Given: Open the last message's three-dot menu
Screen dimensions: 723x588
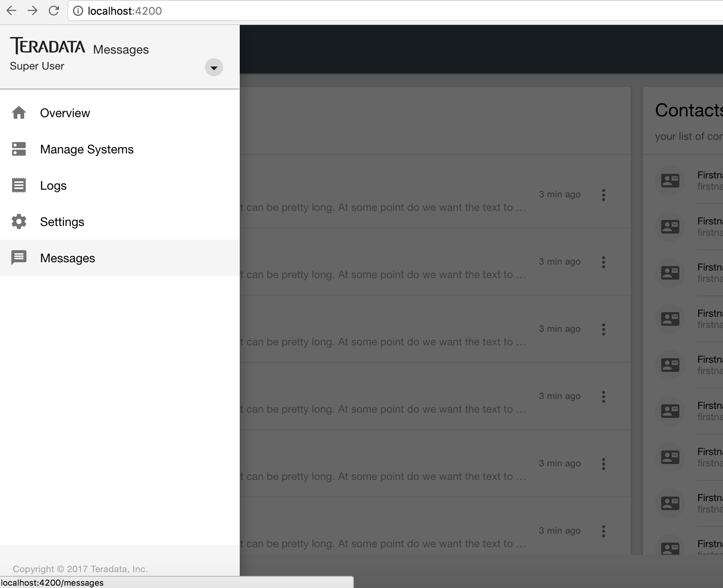Looking at the screenshot, I should tap(604, 531).
